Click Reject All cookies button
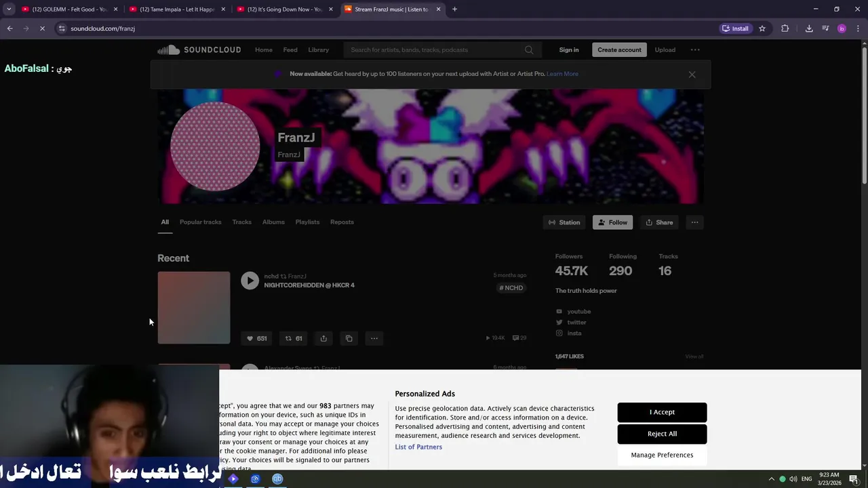Viewport: 868px width, 488px height. click(x=662, y=434)
